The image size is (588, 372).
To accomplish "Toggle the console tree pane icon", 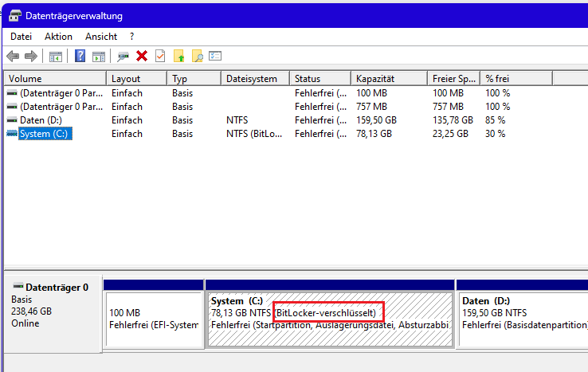I will pyautogui.click(x=56, y=57).
